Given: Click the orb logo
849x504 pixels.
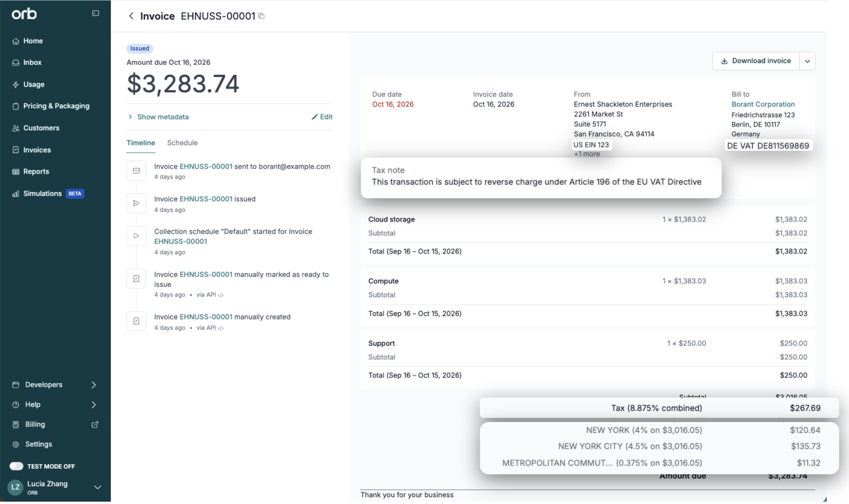Looking at the screenshot, I should point(24,13).
